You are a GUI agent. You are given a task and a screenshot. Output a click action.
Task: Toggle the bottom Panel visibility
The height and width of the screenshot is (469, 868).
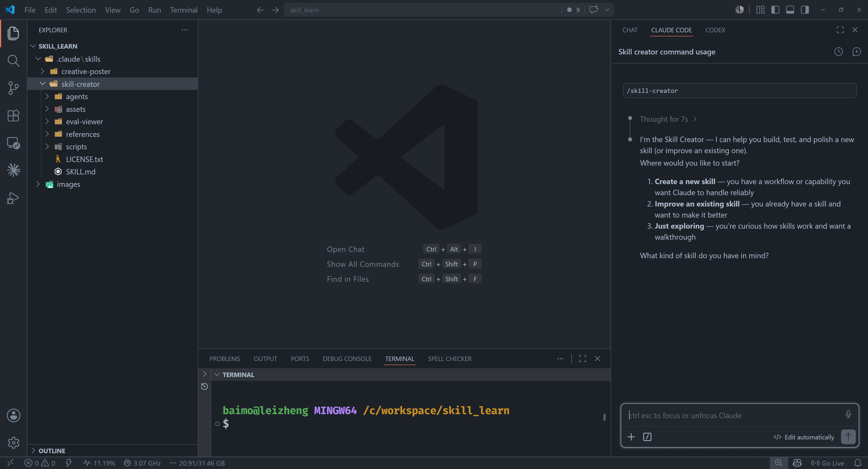790,10
